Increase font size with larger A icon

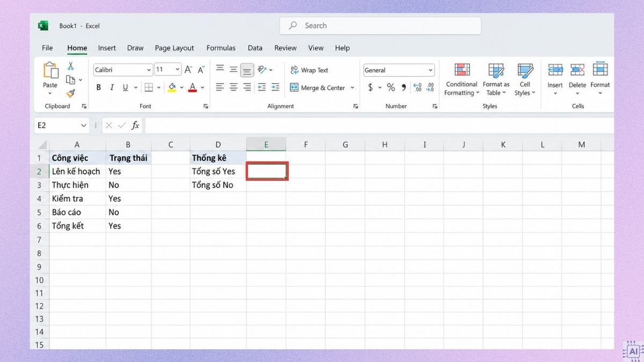[x=188, y=70]
